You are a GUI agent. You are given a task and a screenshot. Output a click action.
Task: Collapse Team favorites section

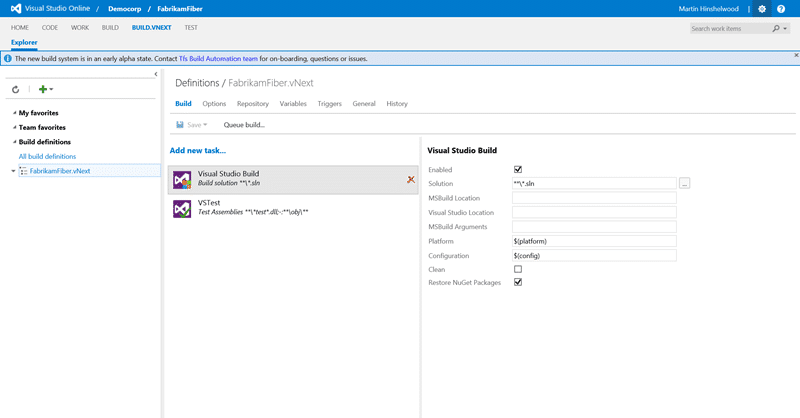14,127
